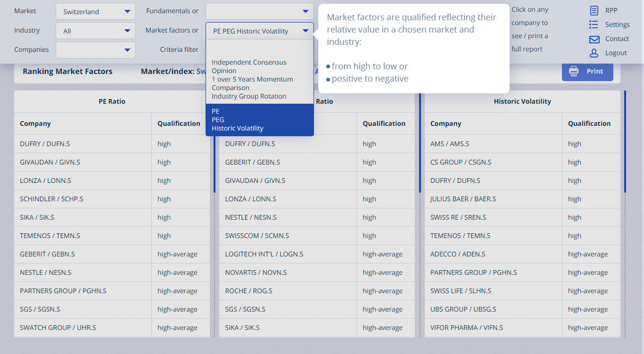Click LONZA / LONN.S in PE Ratio table
Screen dimensions: 644x354
(x=112, y=181)
